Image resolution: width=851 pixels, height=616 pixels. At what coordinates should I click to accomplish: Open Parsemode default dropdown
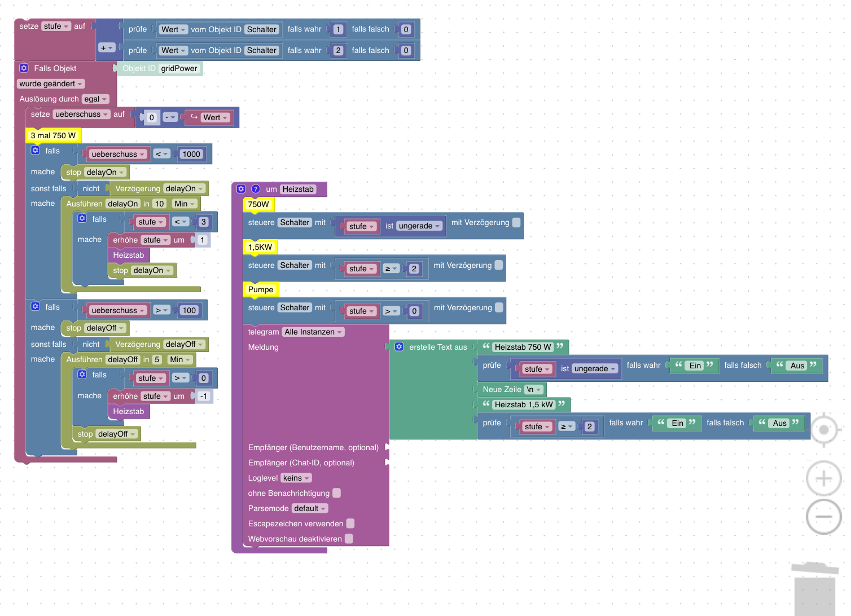pos(310,508)
